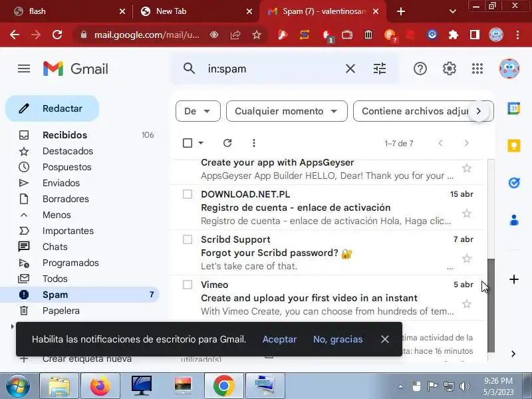Open a new browser tab with plus

(401, 11)
